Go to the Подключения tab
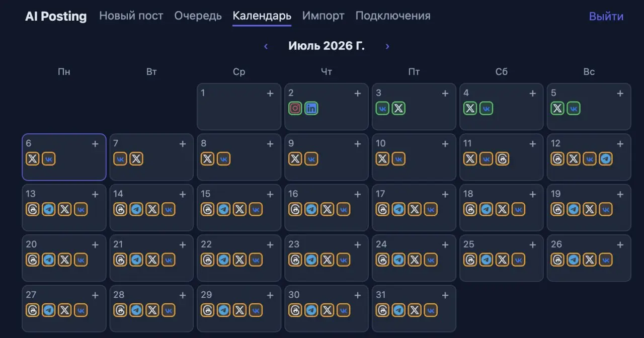644x338 pixels. [393, 16]
